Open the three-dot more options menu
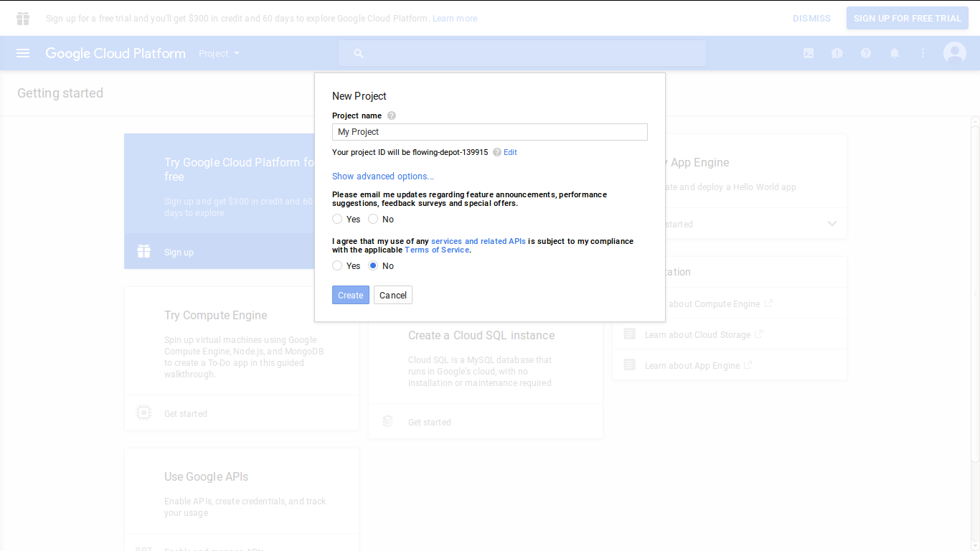This screenshot has width=980, height=551. pyautogui.click(x=923, y=53)
